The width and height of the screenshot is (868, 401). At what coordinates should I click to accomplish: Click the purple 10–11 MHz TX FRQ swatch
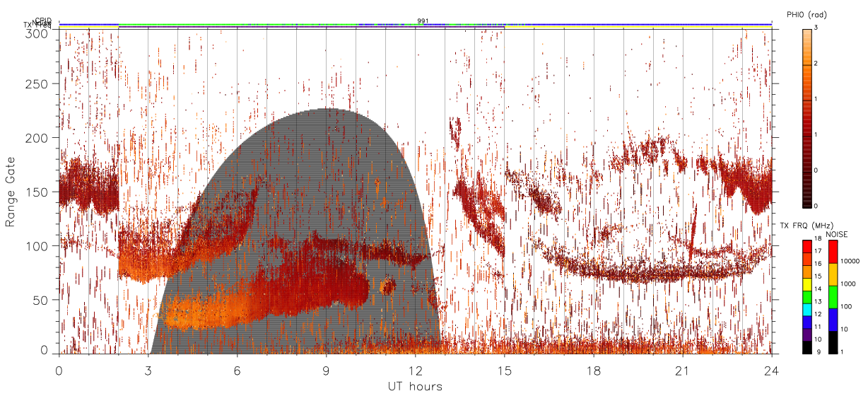807,335
